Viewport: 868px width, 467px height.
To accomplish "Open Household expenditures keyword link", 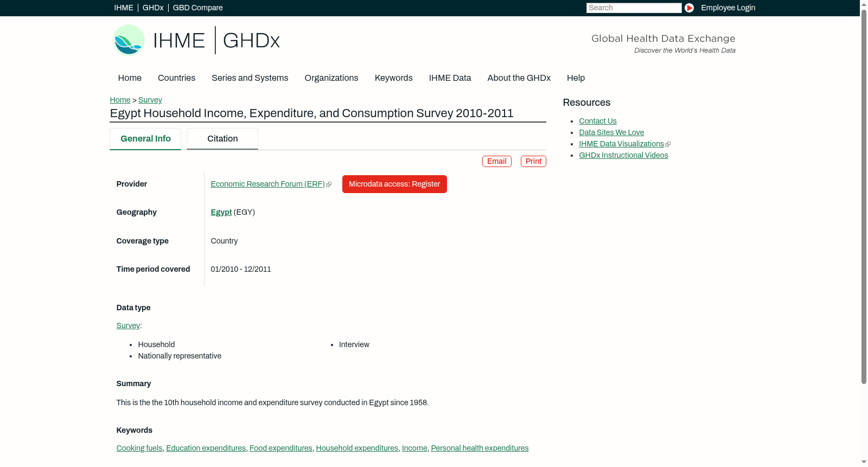I will point(357,449).
